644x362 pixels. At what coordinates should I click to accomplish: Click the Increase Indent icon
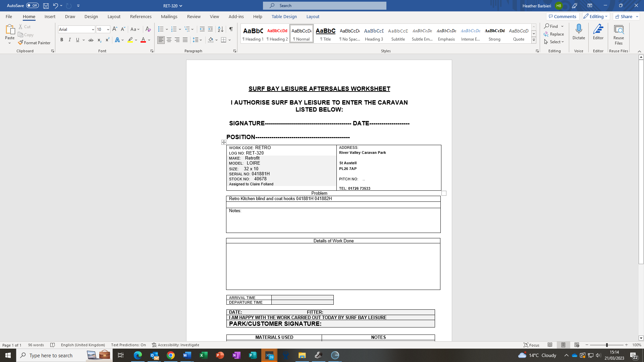click(210, 29)
